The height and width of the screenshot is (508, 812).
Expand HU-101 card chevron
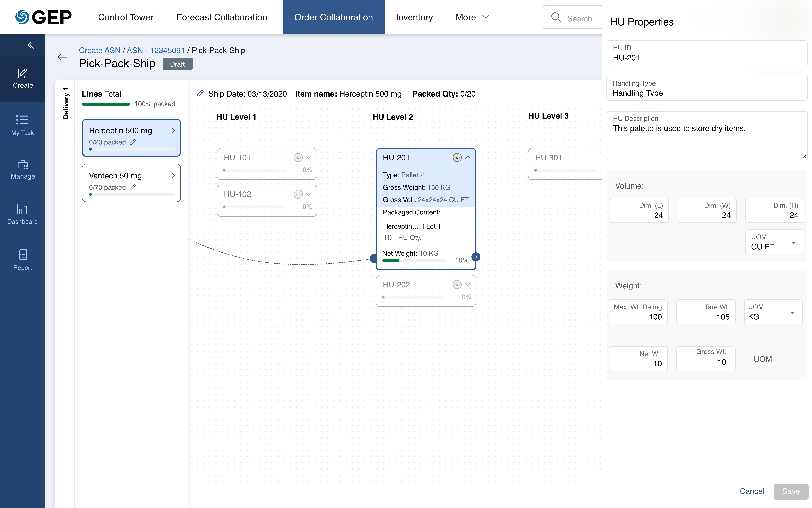click(x=309, y=158)
